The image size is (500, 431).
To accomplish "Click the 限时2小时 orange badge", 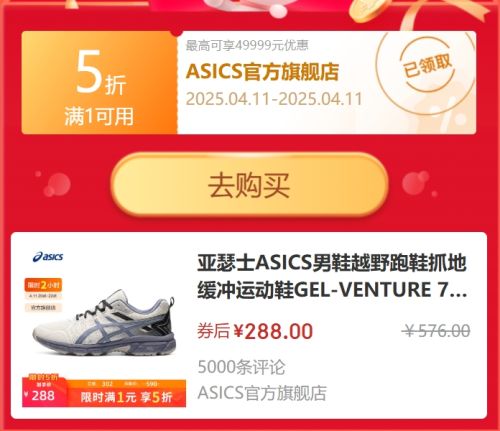I will 43,285.
